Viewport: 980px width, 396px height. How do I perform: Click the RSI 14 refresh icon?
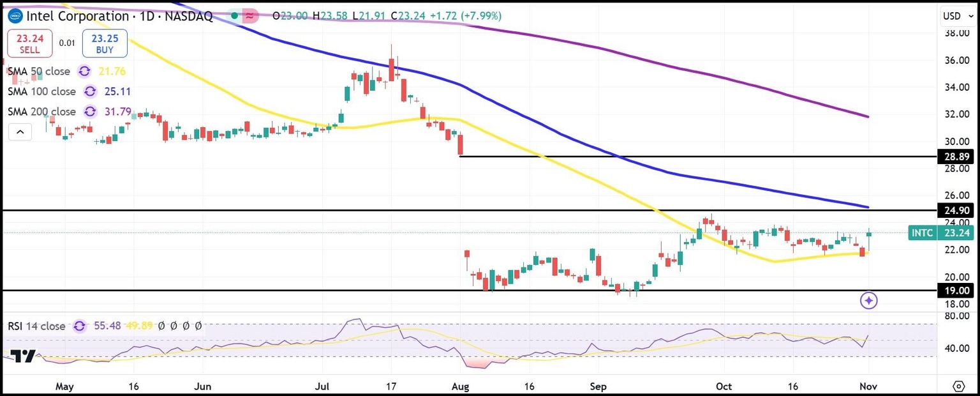(x=79, y=326)
